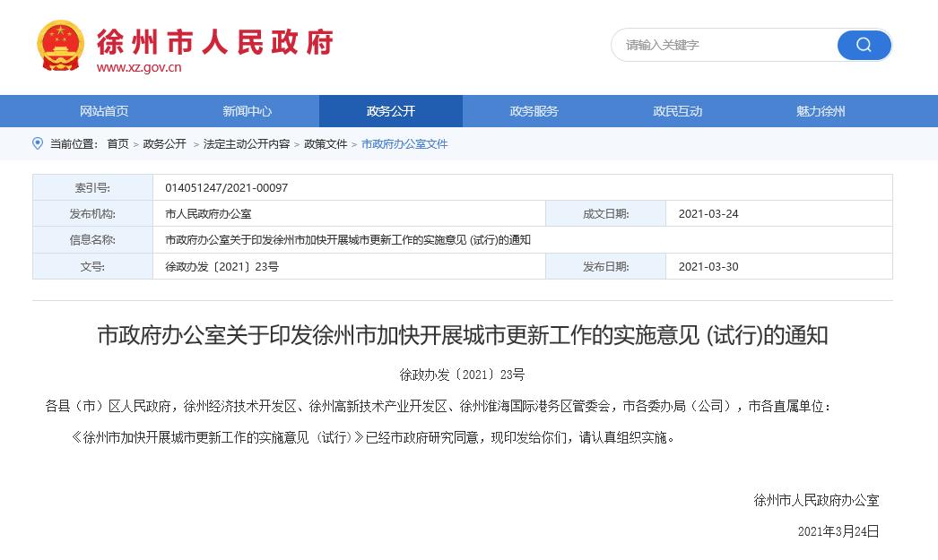938x560 pixels.
Task: Select index number 014051247/2021-00097
Action: click(226, 187)
